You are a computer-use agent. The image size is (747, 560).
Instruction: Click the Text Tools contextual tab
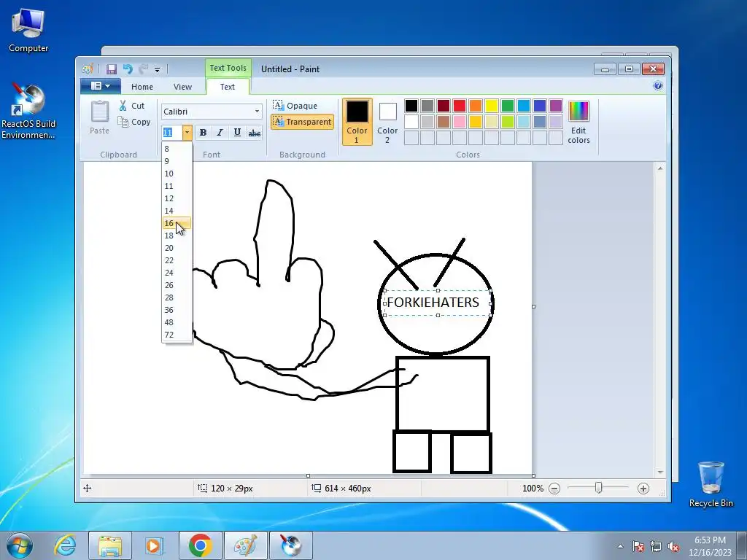[228, 68]
